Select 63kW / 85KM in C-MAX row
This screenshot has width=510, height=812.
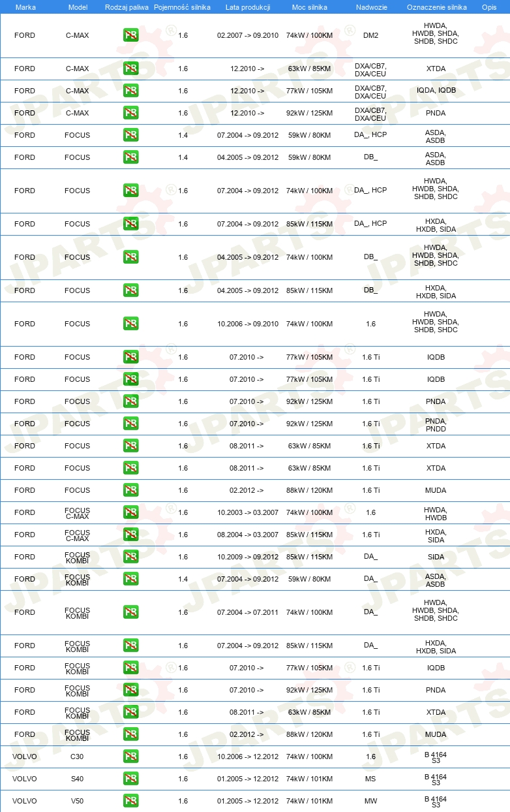pos(309,69)
